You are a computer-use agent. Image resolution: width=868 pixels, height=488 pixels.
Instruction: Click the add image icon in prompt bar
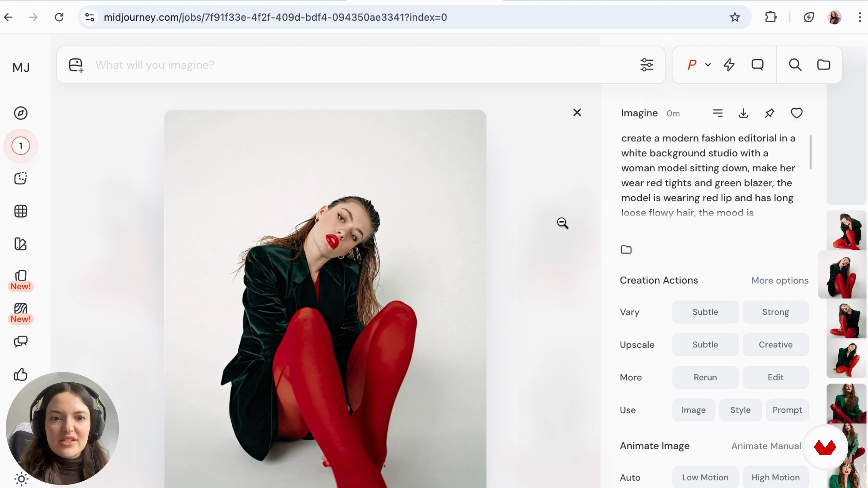pos(76,65)
